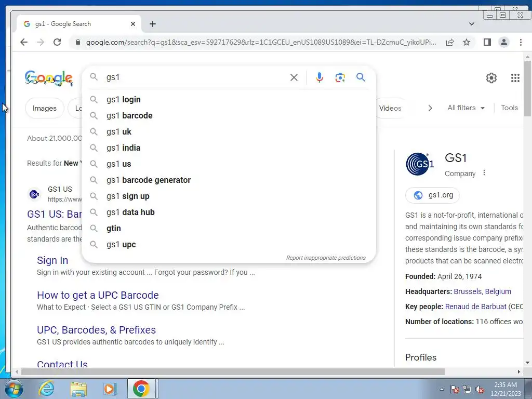This screenshot has width=532, height=399.
Task: Open Brussels, Belgium link
Action: click(x=483, y=291)
